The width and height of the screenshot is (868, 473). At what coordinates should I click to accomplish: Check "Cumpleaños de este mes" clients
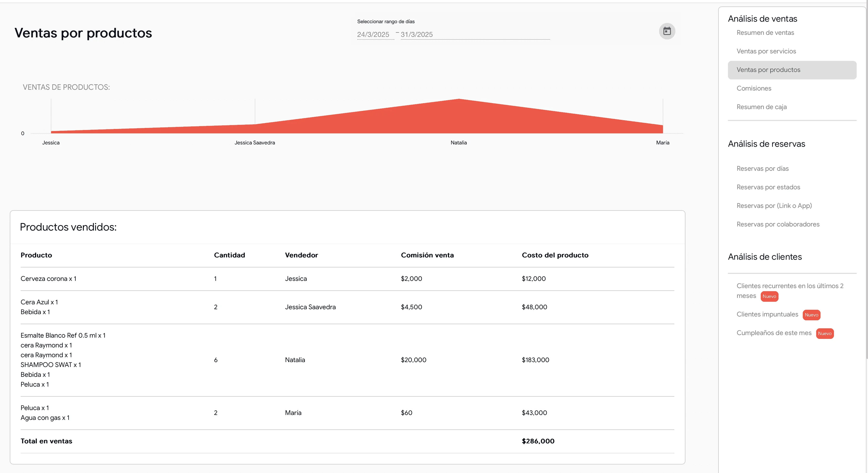click(774, 333)
